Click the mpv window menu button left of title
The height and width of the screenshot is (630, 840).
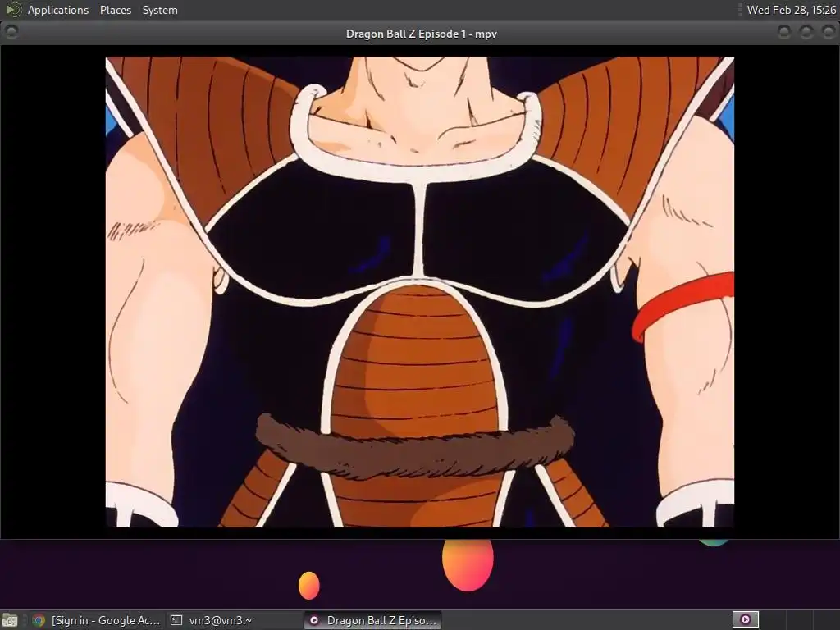[11, 32]
